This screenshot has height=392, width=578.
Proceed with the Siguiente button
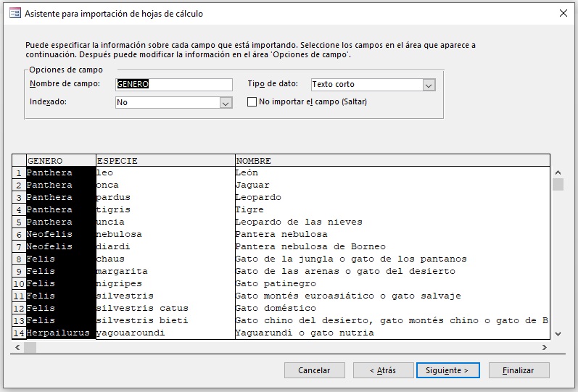click(x=448, y=370)
